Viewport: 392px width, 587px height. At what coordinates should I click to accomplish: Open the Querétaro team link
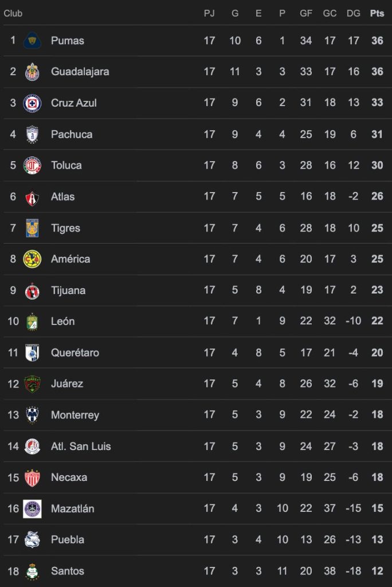[75, 353]
